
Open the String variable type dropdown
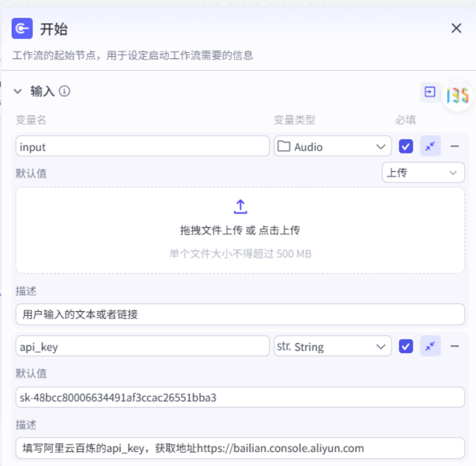332,346
